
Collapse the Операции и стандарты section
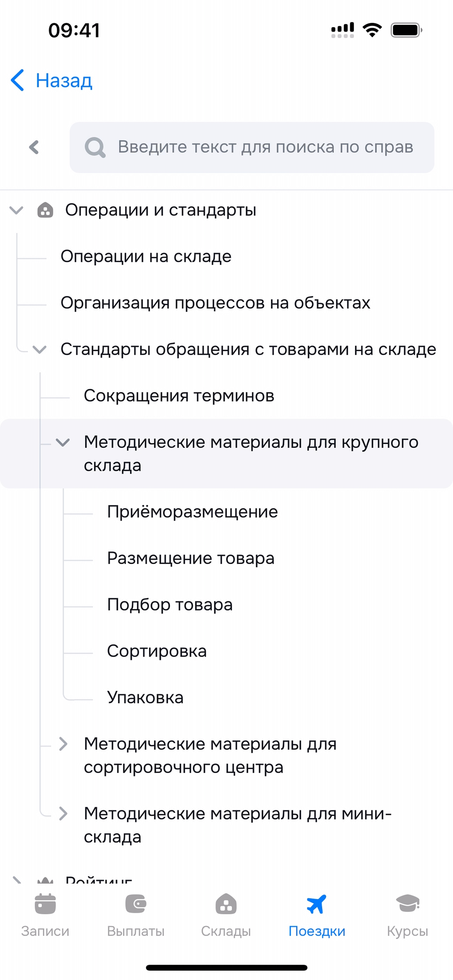(x=16, y=210)
